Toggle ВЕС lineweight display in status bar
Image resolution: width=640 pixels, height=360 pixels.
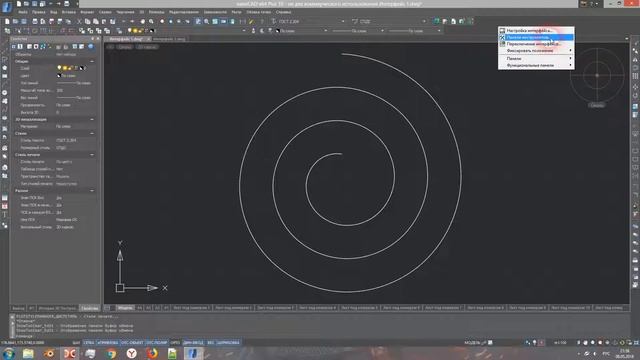pyautogui.click(x=210, y=342)
